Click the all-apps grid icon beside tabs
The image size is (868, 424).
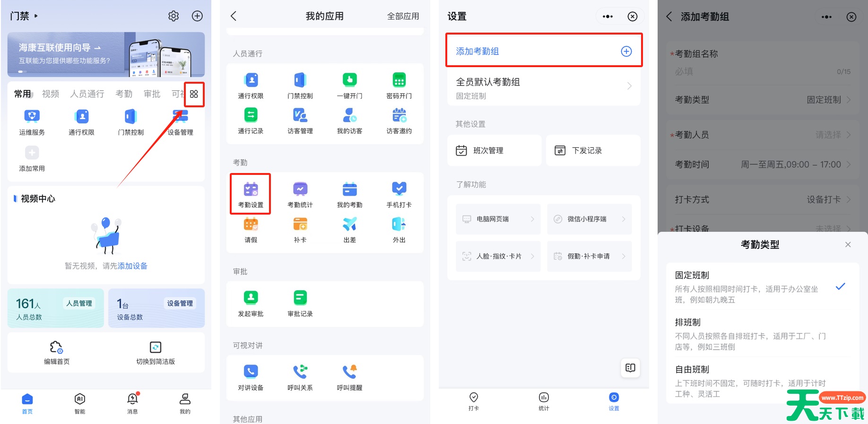[x=194, y=94]
